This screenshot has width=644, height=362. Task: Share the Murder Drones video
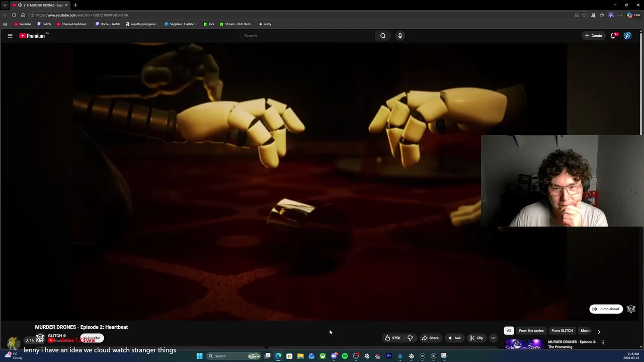tap(430, 338)
